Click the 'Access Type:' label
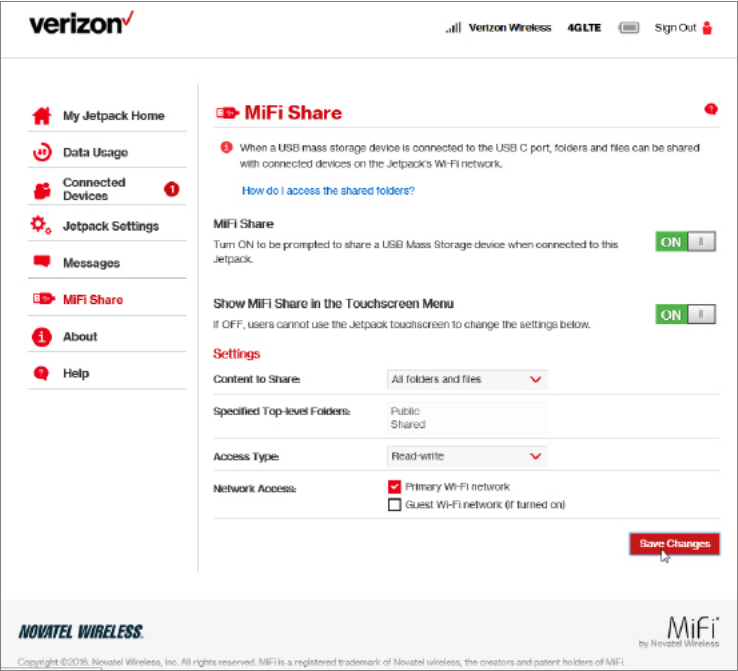This screenshot has height=671, width=738. tap(246, 456)
